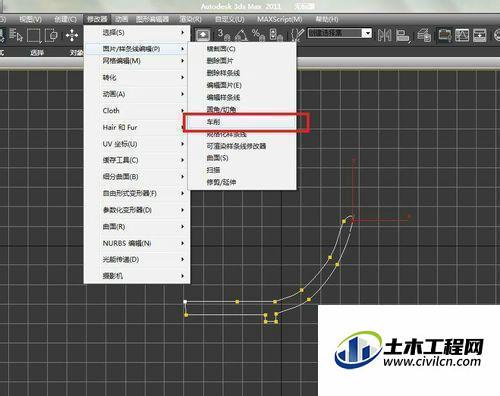Choose 曲面(S) from the spline submenu
Screen dimensions: 500x396
242,158
